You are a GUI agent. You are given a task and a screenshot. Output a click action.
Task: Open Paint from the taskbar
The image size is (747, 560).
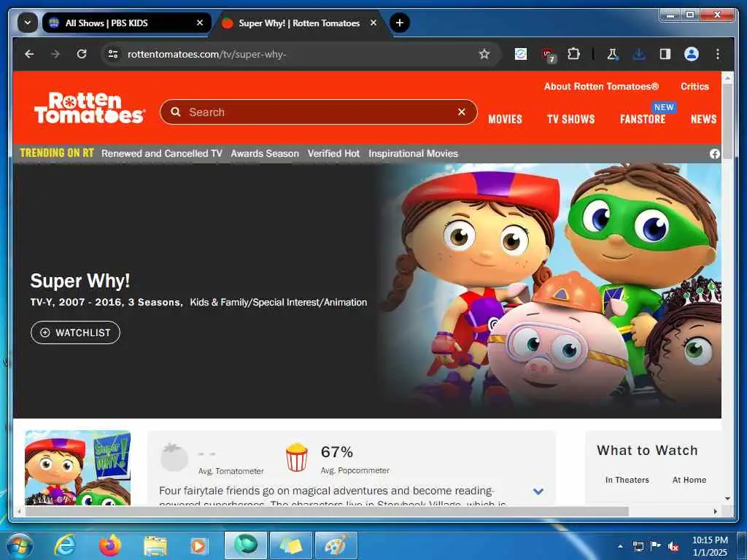336,545
